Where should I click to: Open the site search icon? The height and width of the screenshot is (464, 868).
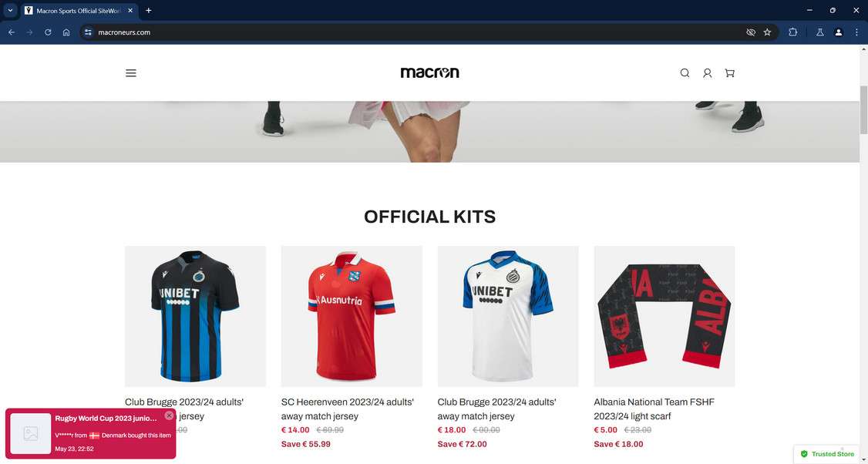pos(685,73)
